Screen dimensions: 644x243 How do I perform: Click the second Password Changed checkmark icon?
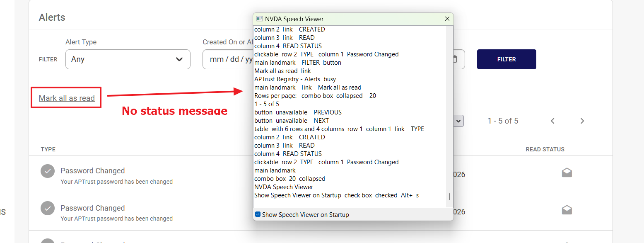48,209
